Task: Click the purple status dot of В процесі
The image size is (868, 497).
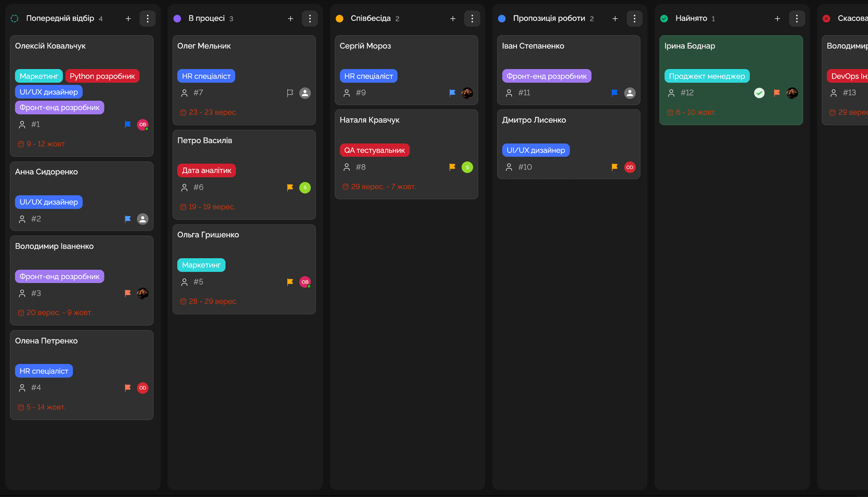Action: (x=177, y=18)
